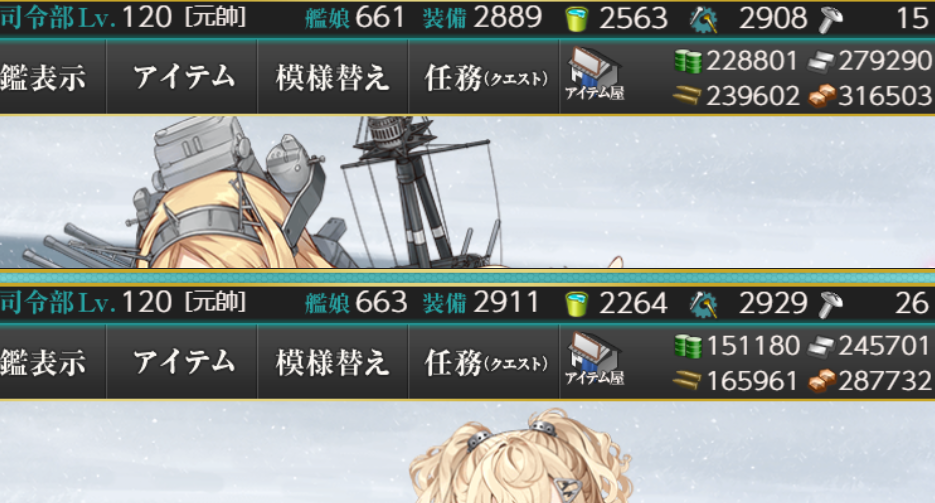Open 模様替え menu in the upper bar
This screenshot has height=503, width=935.
pos(333,77)
